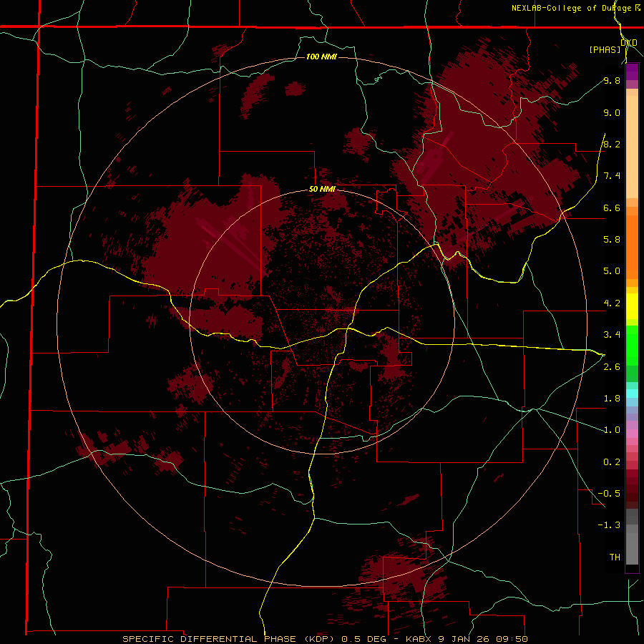Click the 6.6 legend value
The height and width of the screenshot is (644, 644).
click(x=612, y=208)
